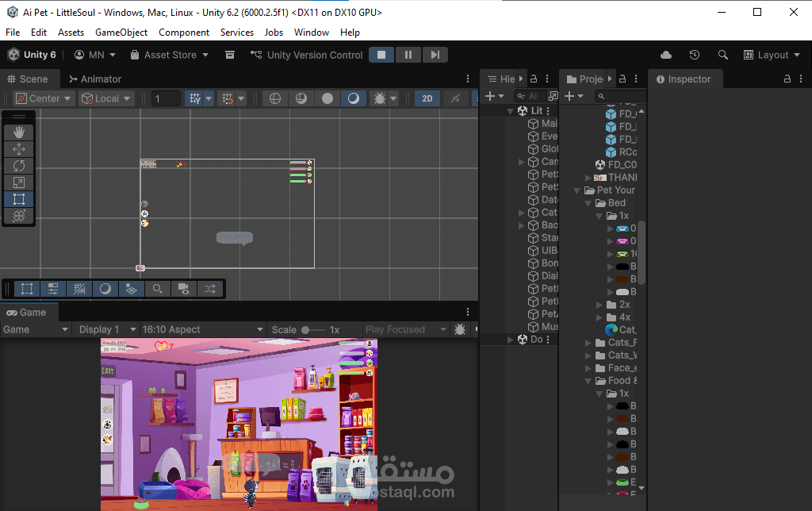Select the Move tool in Scene toolbar
The width and height of the screenshot is (812, 511).
(x=19, y=149)
